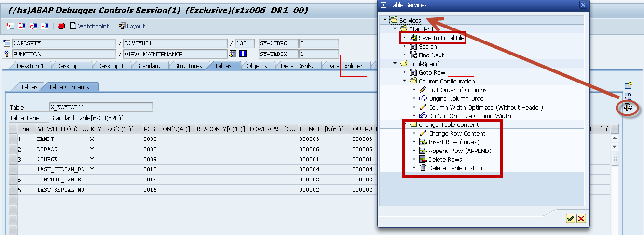The width and height of the screenshot is (644, 235).
Task: Click Append Row (APPEND) icon
Action: (x=423, y=151)
